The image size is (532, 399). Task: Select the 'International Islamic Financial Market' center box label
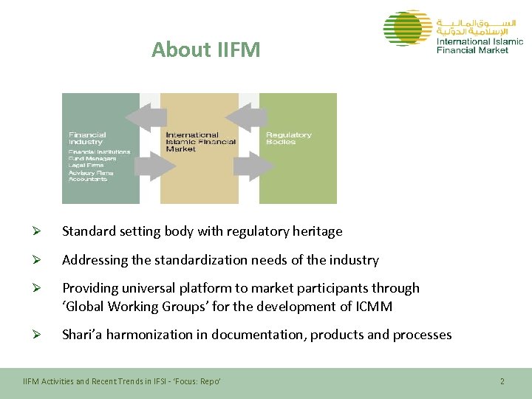200,142
